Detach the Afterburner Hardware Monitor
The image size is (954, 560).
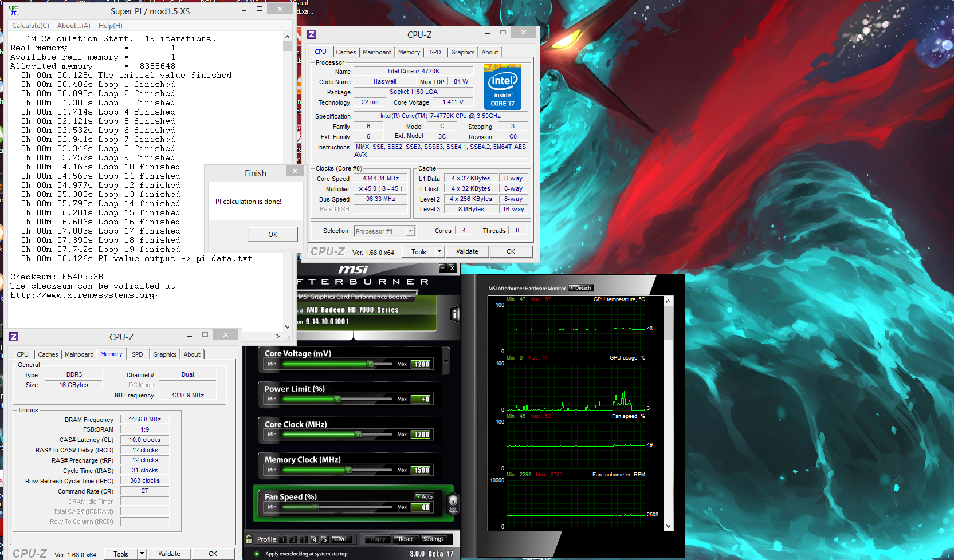(x=581, y=288)
